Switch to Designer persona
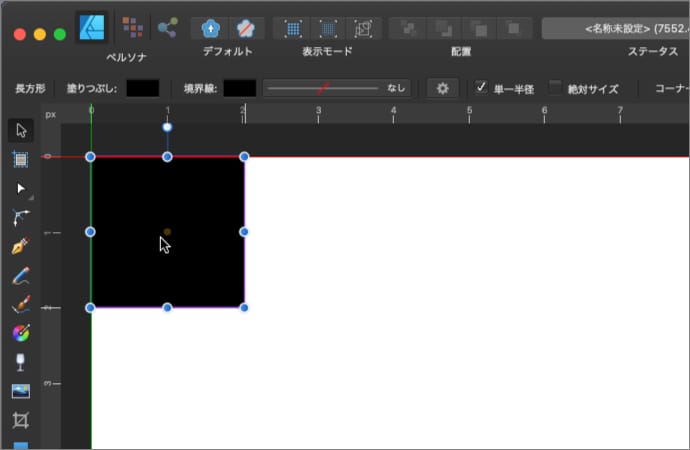Image resolution: width=690 pixels, height=450 pixels. click(x=92, y=27)
